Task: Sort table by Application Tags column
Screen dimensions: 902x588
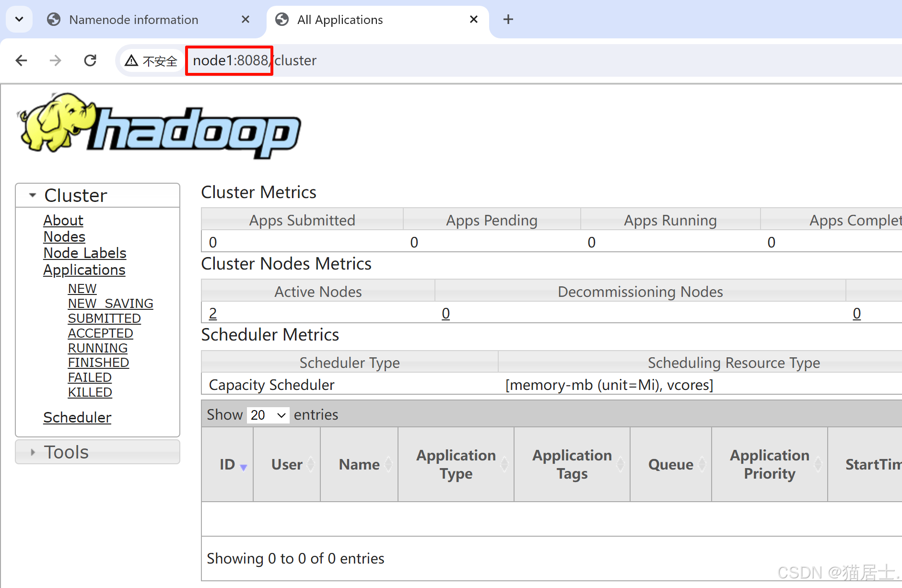Action: [572, 464]
